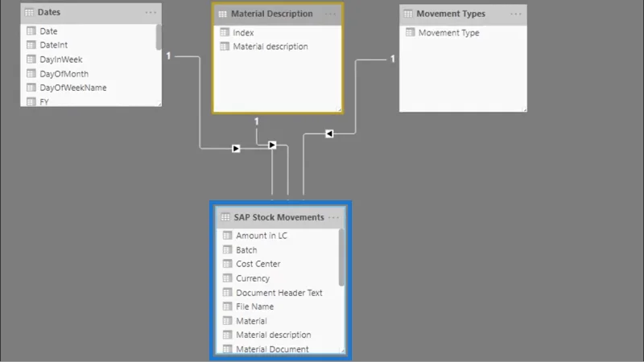
Task: Click the SAP Stock Movements table scrollbar
Action: pyautogui.click(x=341, y=257)
